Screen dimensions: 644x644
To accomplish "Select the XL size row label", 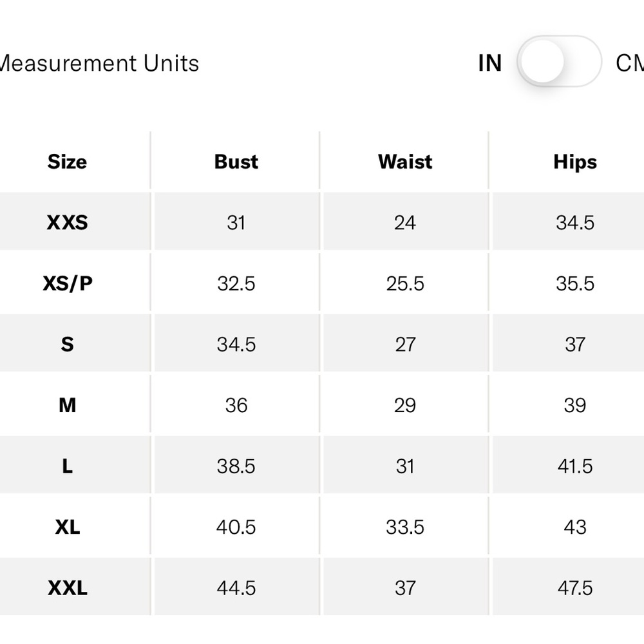I will (x=68, y=527).
